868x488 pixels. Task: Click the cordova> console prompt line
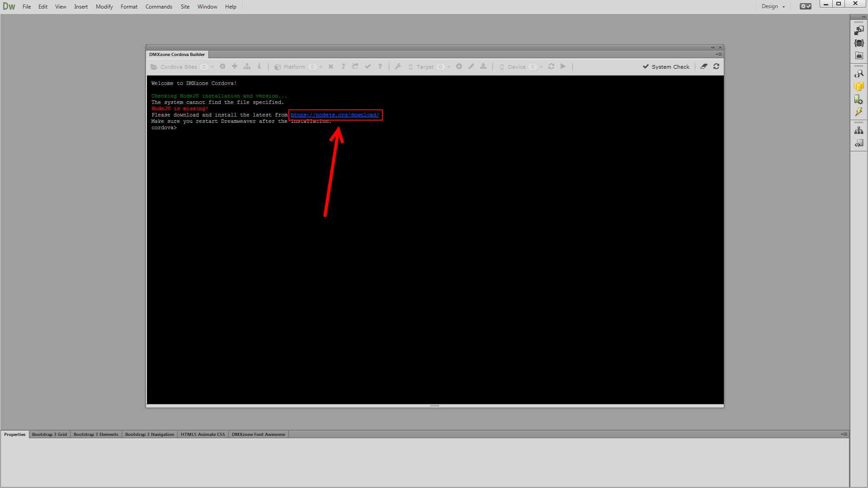[x=164, y=128]
